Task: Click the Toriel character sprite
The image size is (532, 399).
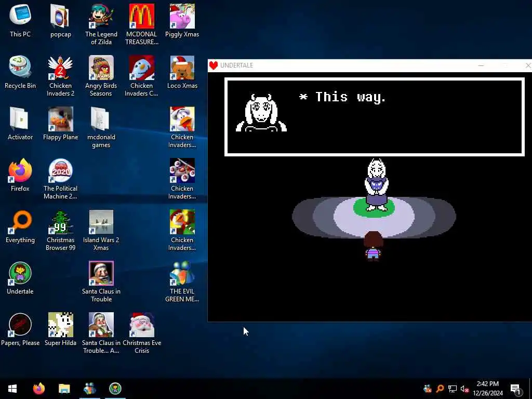Action: click(376, 185)
